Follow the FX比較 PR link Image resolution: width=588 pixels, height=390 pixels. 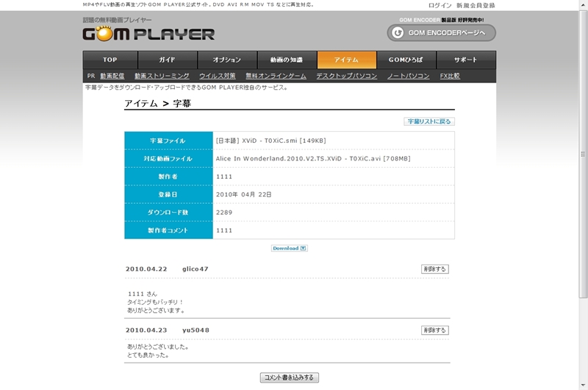pyautogui.click(x=450, y=76)
